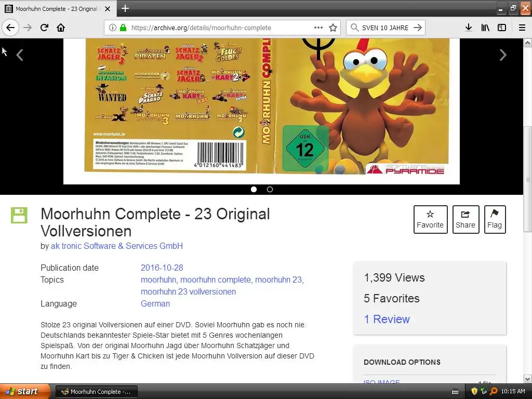Image resolution: width=532 pixels, height=399 pixels.
Task: Open ak tronic Software & Services GmbH link
Action: click(117, 246)
